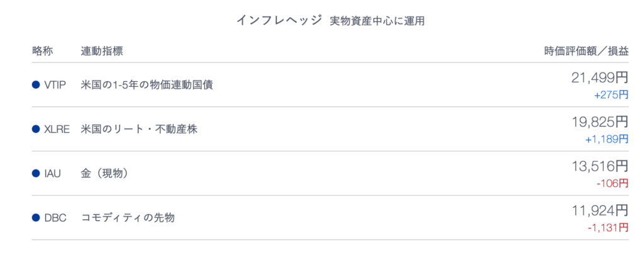This screenshot has height=257, width=644.
Task: Click the 21,499円 valuation amount
Action: [x=599, y=77]
